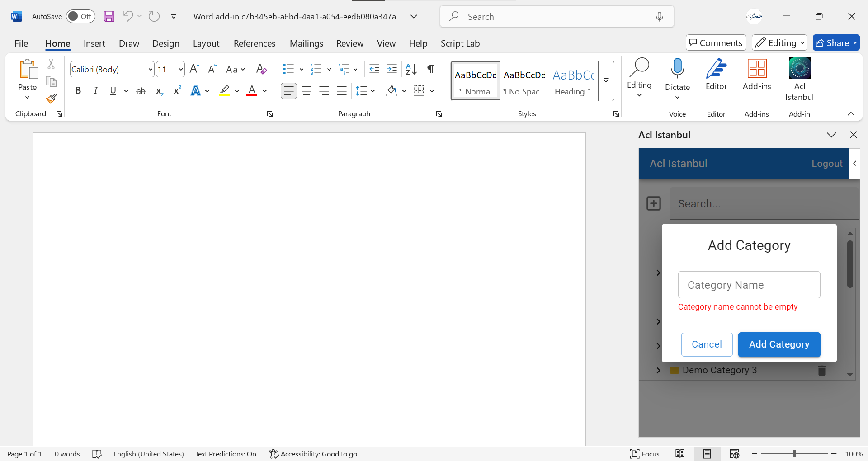Switch to the References tab
The height and width of the screenshot is (461, 868).
254,43
